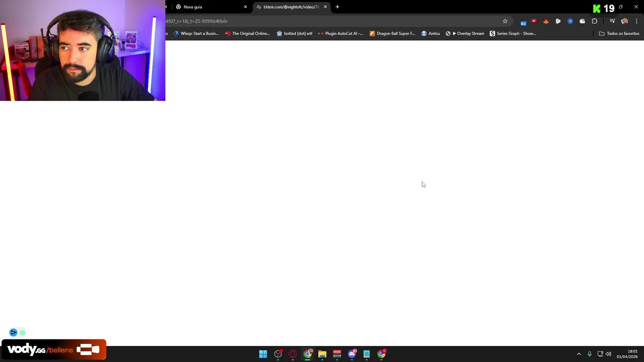Screen dimensions: 644x362
Task: Open the blue 0.2 badge extension
Action: [523, 22]
